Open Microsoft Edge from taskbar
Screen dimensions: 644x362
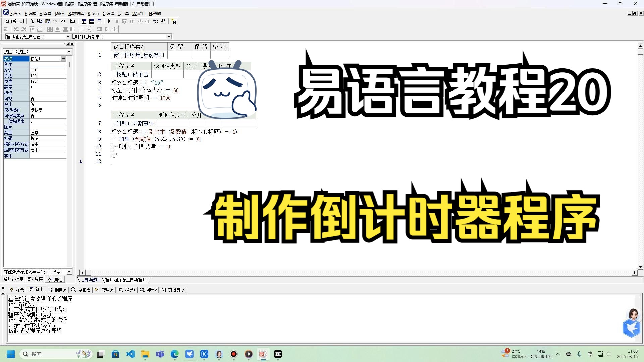pyautogui.click(x=175, y=354)
